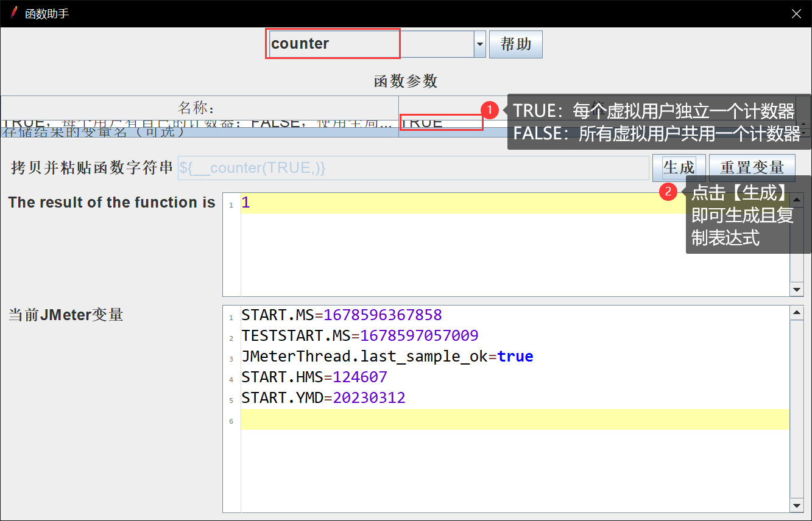
Task: Click the JMeter feather icon in title bar
Action: [x=13, y=13]
